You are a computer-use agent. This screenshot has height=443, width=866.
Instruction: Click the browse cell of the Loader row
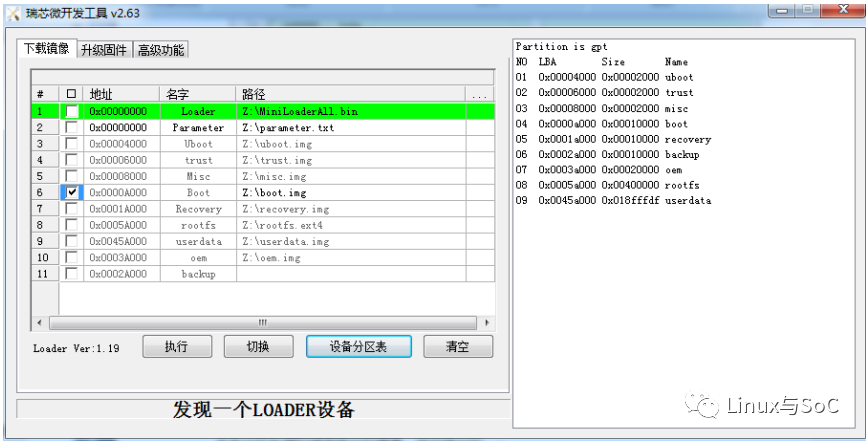click(480, 112)
